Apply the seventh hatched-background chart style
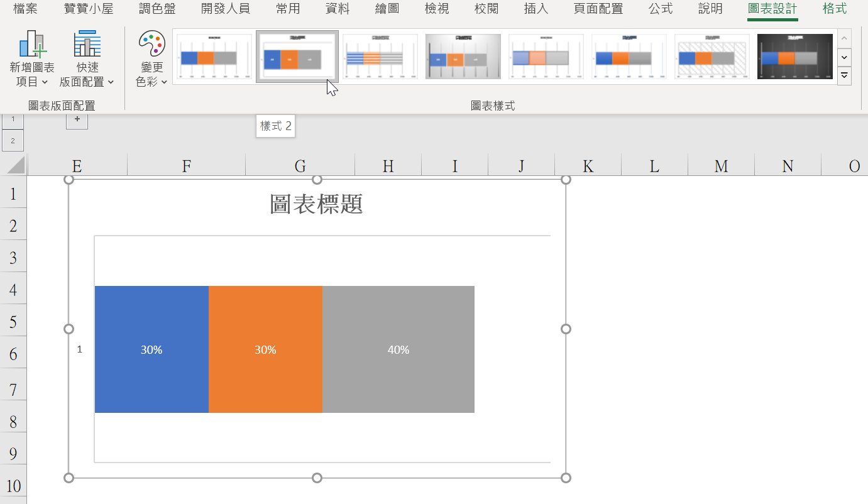The width and height of the screenshot is (868, 504). [x=712, y=57]
